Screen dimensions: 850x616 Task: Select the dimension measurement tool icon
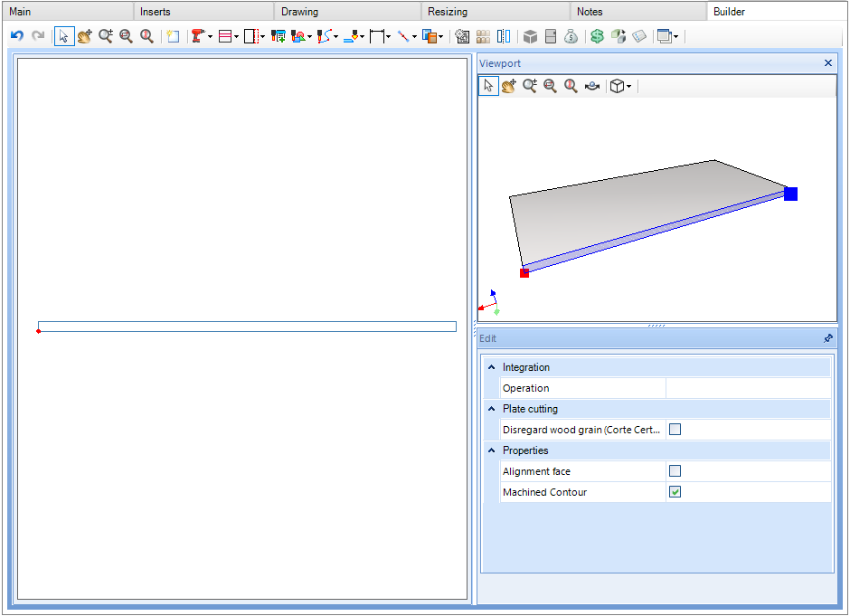click(377, 36)
